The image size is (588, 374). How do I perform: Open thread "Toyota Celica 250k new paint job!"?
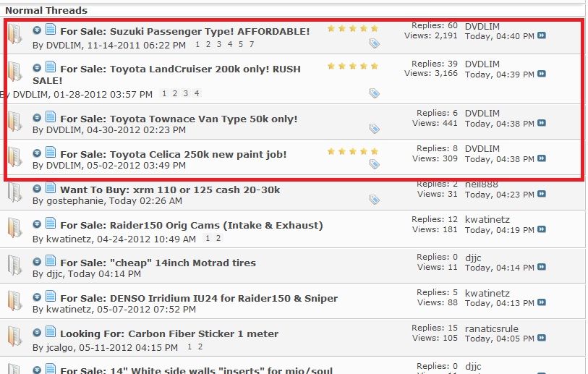tap(174, 154)
